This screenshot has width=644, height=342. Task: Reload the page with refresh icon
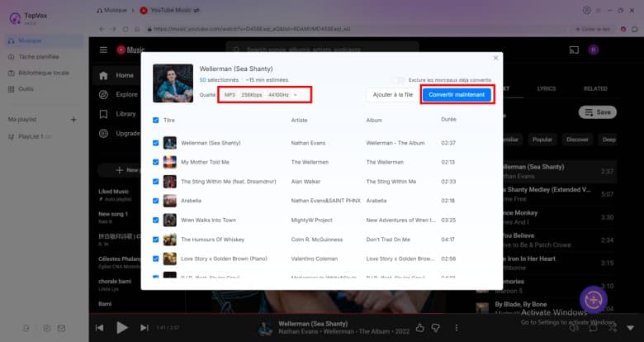pyautogui.click(x=125, y=29)
